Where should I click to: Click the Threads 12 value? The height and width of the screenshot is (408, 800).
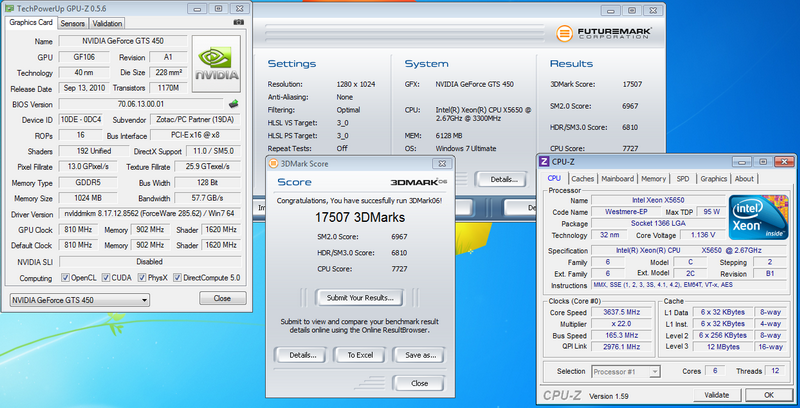[x=776, y=371]
